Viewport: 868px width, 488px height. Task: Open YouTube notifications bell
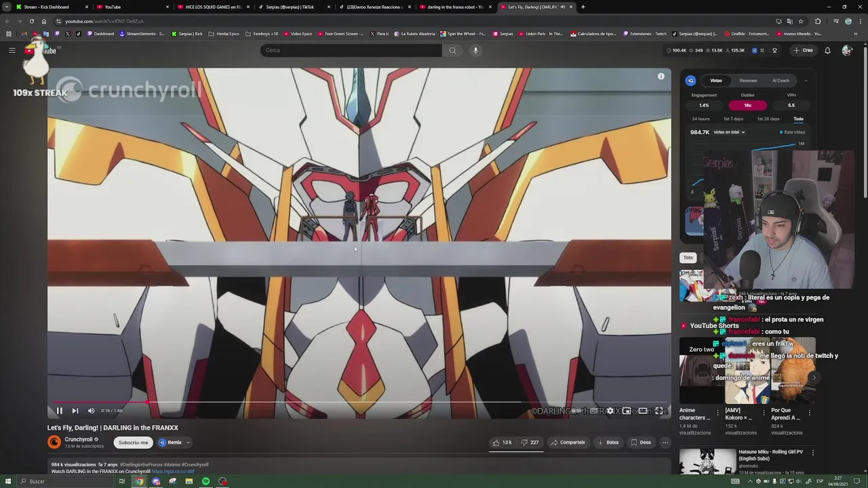(827, 50)
